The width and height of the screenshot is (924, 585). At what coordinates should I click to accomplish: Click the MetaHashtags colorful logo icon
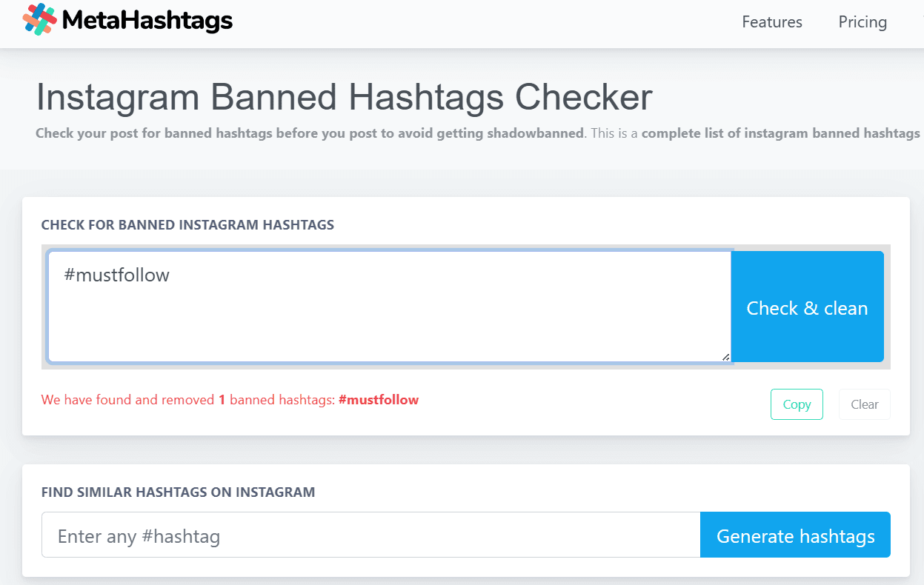(x=40, y=19)
